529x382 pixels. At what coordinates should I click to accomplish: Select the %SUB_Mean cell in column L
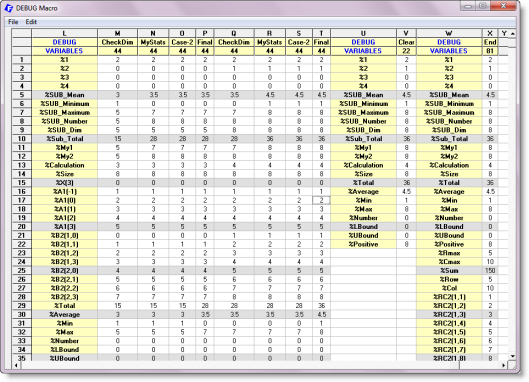pyautogui.click(x=64, y=95)
